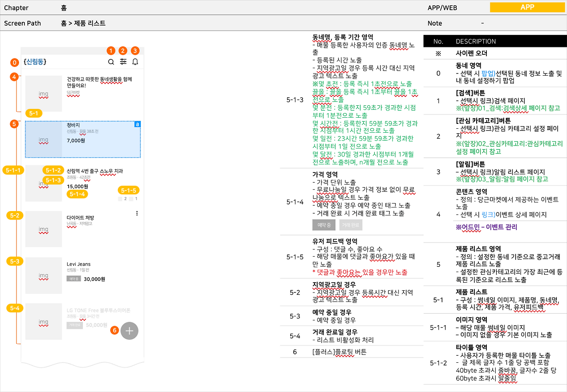The width and height of the screenshot is (567, 392).
Task: Open the three-dot overflow menu on 다이어트 처방
Action: point(137,213)
